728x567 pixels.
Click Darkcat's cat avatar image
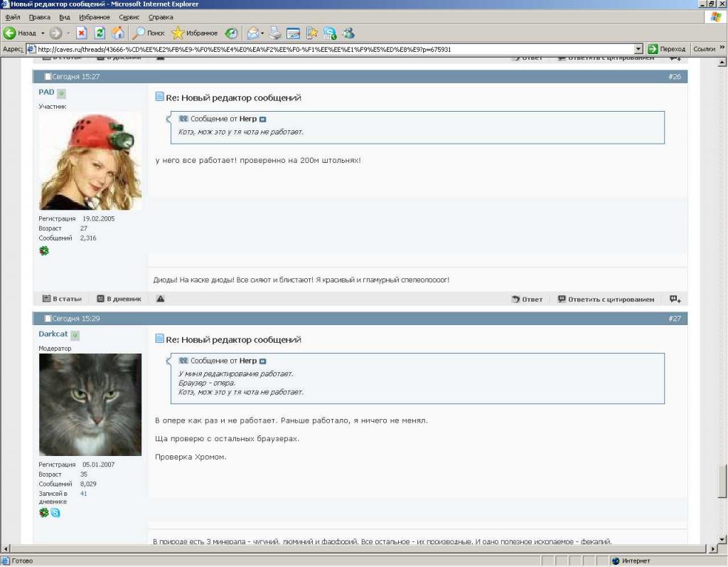click(90, 405)
